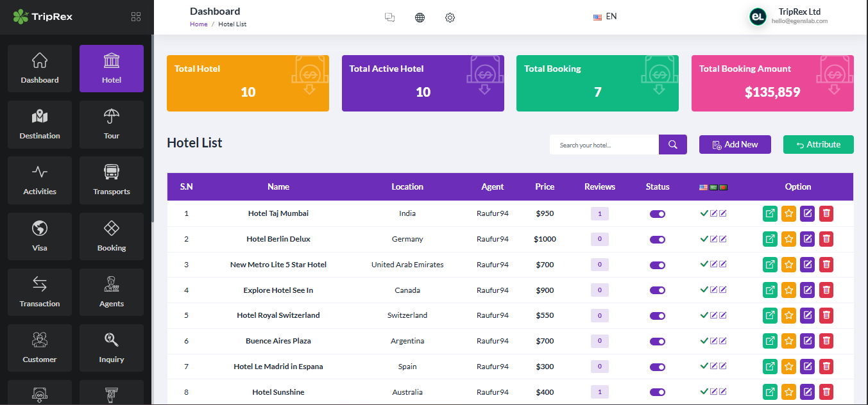The height and width of the screenshot is (405, 868).
Task: Follow the Home breadcrumb link
Action: pos(199,24)
